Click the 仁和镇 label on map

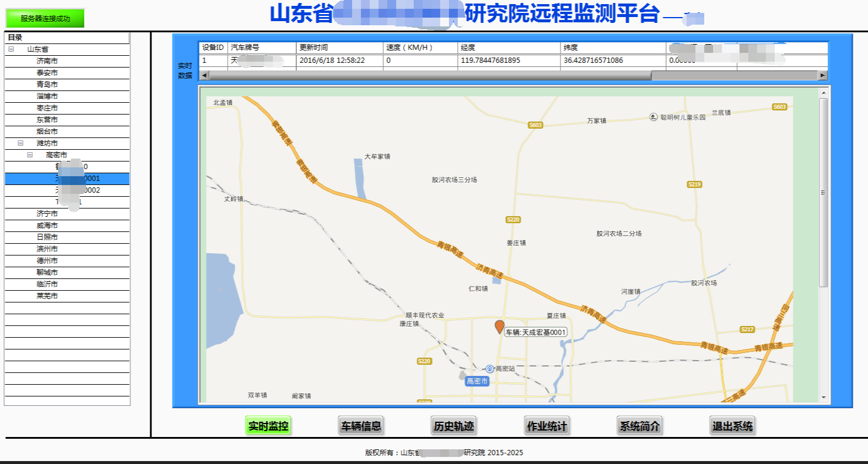(x=478, y=289)
